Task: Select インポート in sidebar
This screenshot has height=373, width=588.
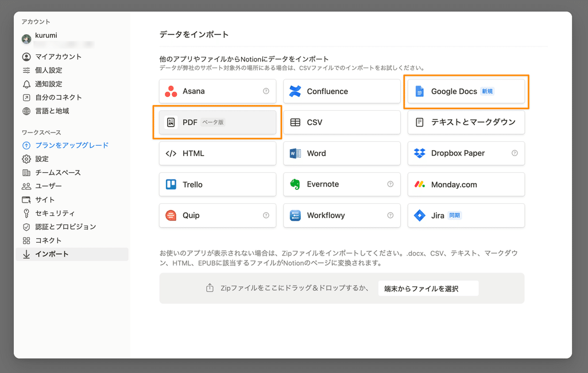Action: pos(72,254)
